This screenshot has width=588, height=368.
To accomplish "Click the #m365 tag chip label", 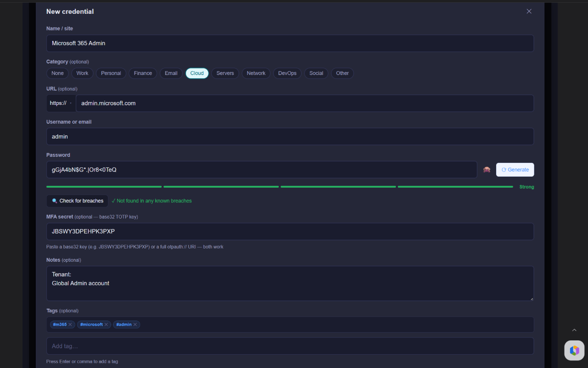I will [60, 325].
